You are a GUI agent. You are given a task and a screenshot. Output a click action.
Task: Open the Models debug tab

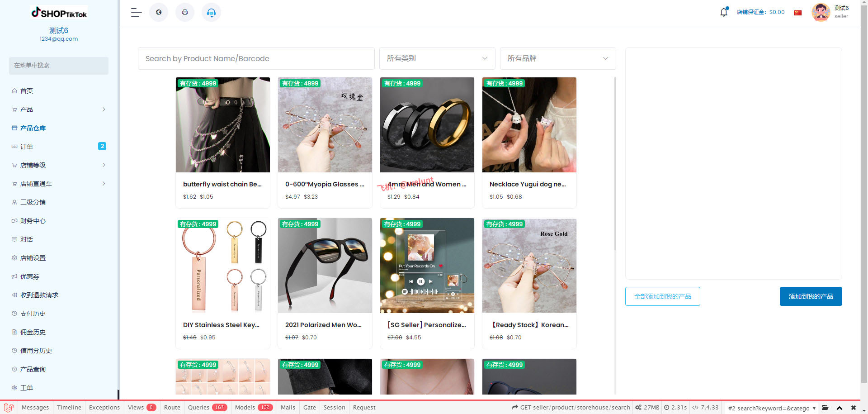pyautogui.click(x=254, y=408)
